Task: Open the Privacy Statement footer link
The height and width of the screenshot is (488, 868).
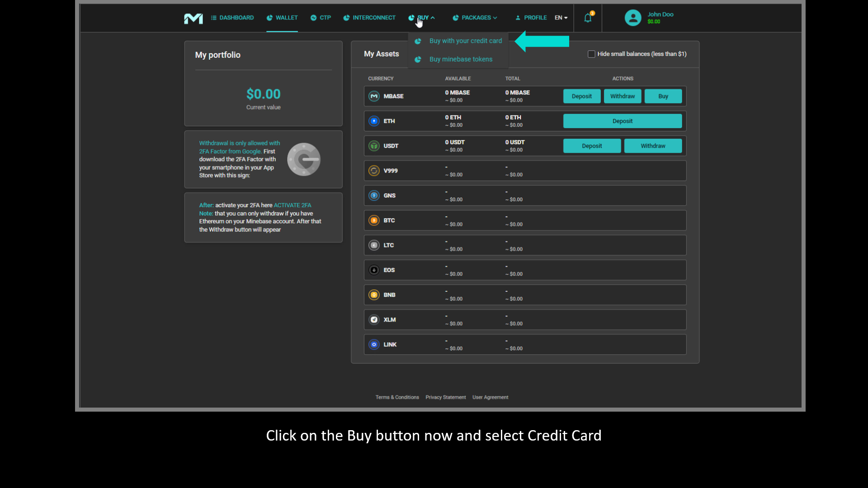Action: (x=445, y=397)
